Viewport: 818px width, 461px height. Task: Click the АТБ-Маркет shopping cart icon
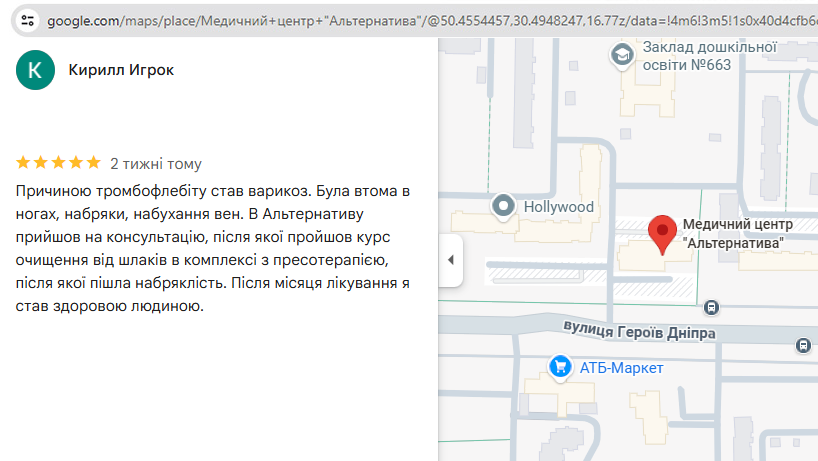[561, 367]
